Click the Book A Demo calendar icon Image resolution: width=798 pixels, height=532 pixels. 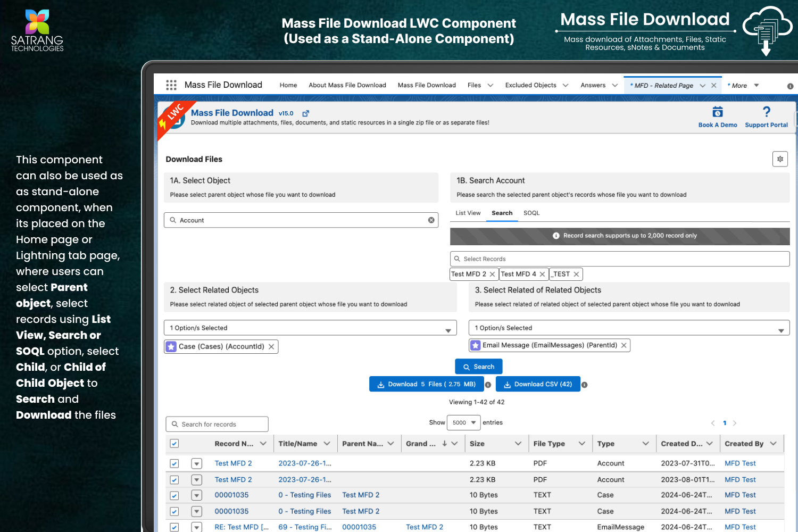click(717, 112)
